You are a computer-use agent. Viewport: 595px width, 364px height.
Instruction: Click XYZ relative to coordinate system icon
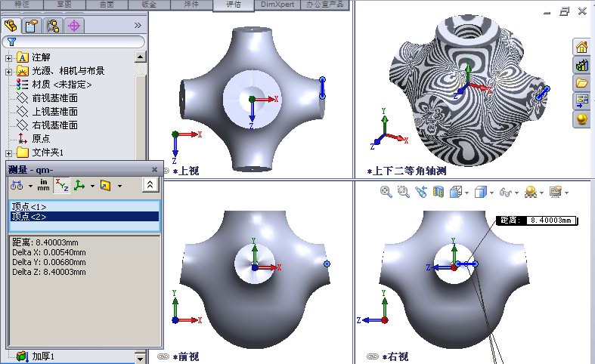(x=79, y=185)
